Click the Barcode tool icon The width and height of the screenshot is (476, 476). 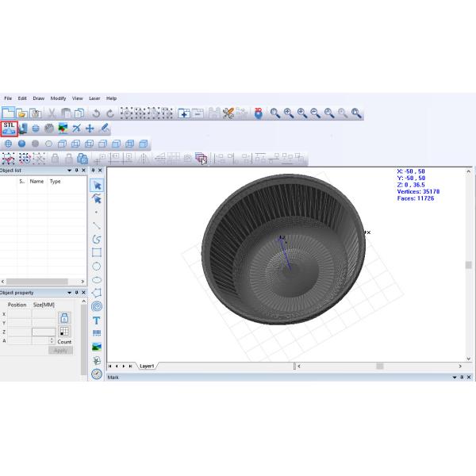click(x=97, y=334)
